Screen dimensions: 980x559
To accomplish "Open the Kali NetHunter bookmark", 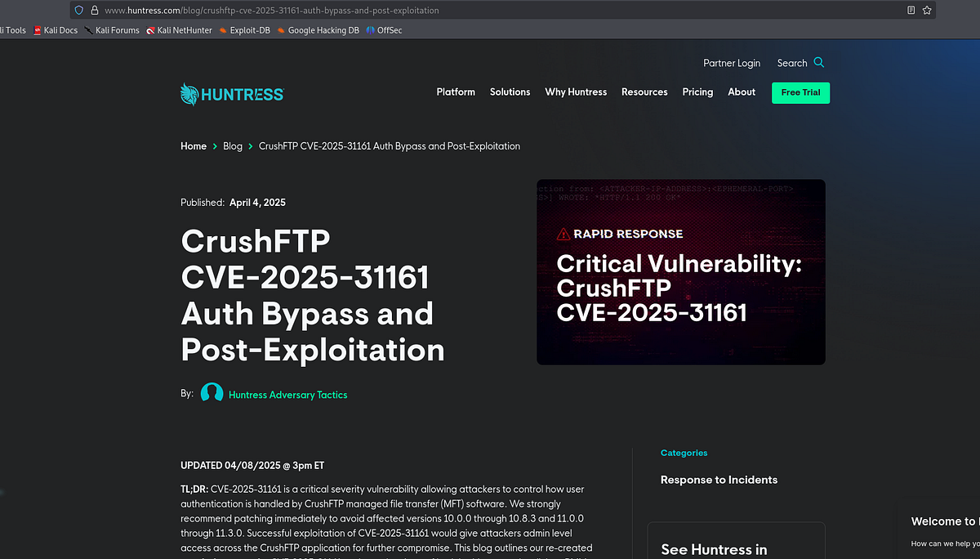I will click(x=179, y=30).
